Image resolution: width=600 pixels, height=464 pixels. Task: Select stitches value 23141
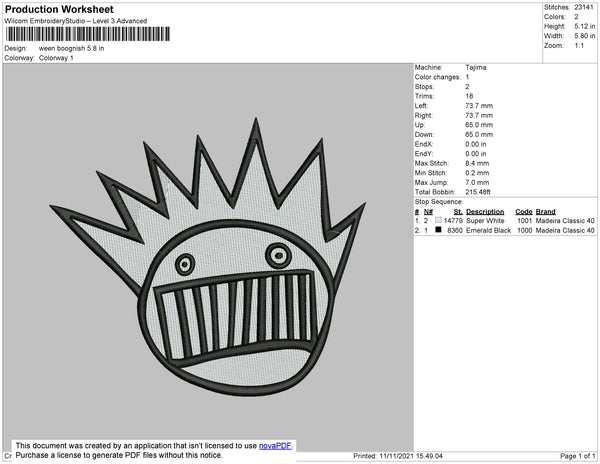[x=584, y=7]
